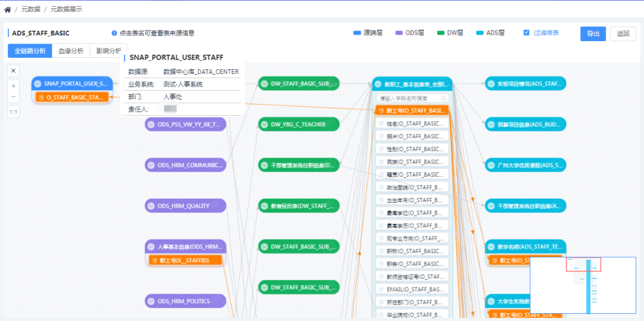Expand the 实验项目情况(ADS_STAF node chevron
644x321 pixels.
pos(491,84)
